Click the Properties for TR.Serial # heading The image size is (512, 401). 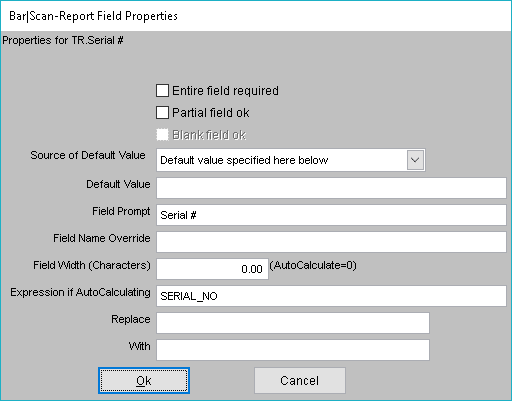[x=63, y=40]
